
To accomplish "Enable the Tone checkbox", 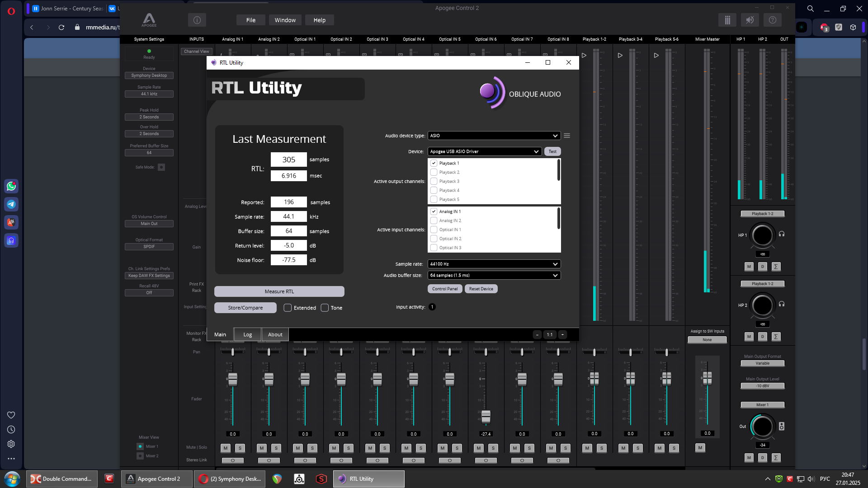I will 325,308.
